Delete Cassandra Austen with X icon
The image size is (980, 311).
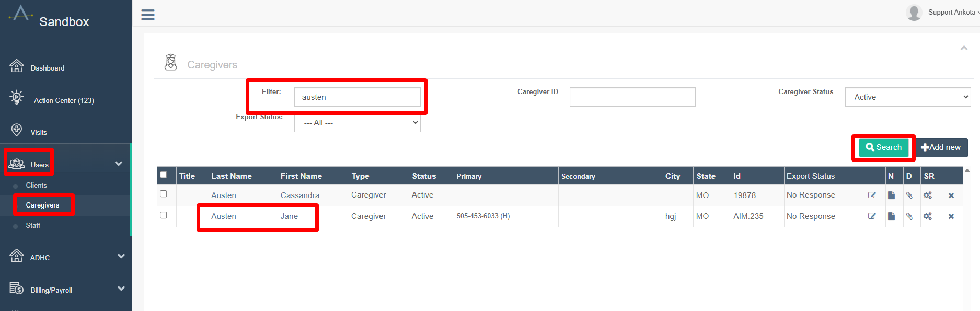point(951,195)
